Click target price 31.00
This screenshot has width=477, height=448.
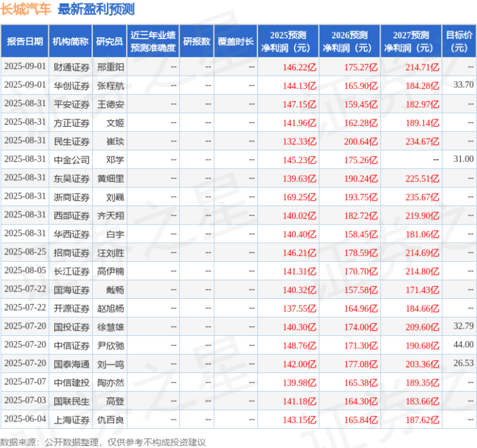463,158
